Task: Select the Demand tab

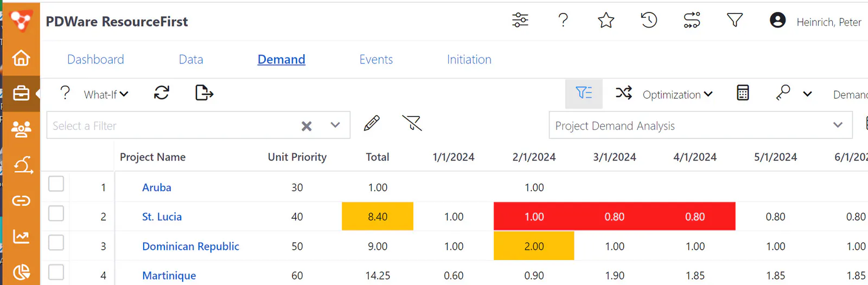Action: (x=281, y=59)
